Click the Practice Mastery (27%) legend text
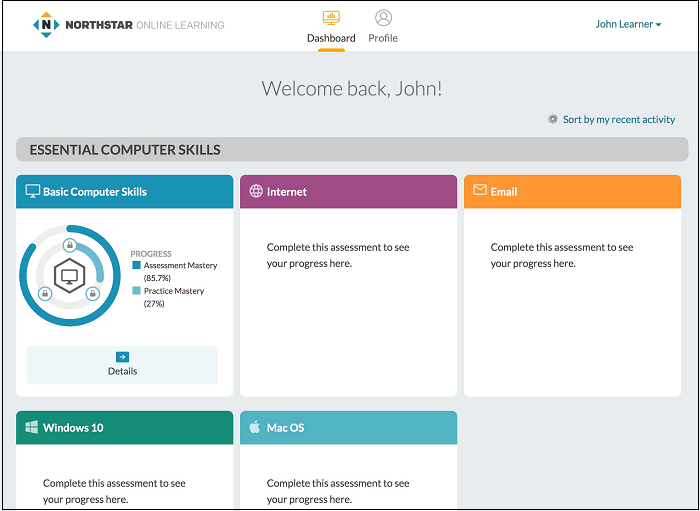The height and width of the screenshot is (511, 700). pos(174,297)
